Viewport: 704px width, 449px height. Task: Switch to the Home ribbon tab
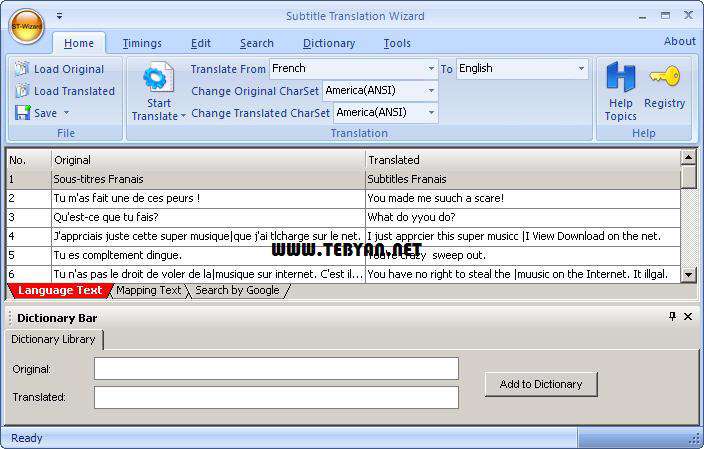click(x=79, y=43)
